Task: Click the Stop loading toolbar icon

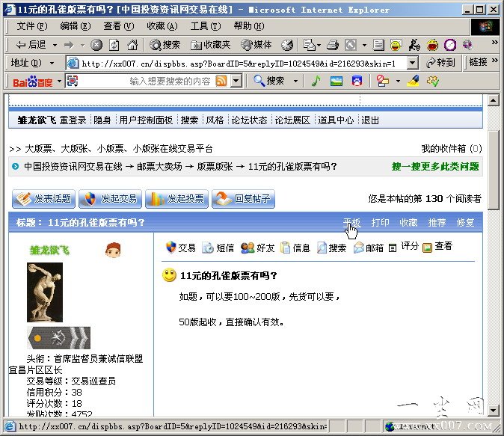Action: coord(96,45)
